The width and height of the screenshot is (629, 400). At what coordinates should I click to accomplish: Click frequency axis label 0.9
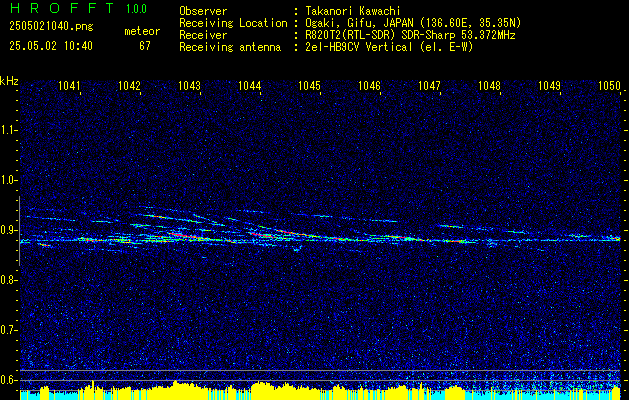click(8, 230)
